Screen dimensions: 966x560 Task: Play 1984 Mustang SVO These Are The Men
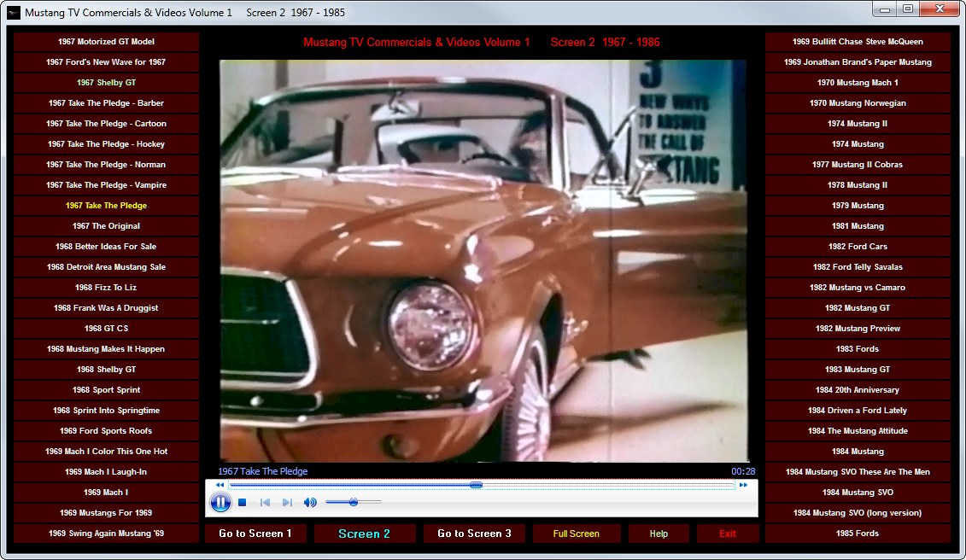point(858,472)
